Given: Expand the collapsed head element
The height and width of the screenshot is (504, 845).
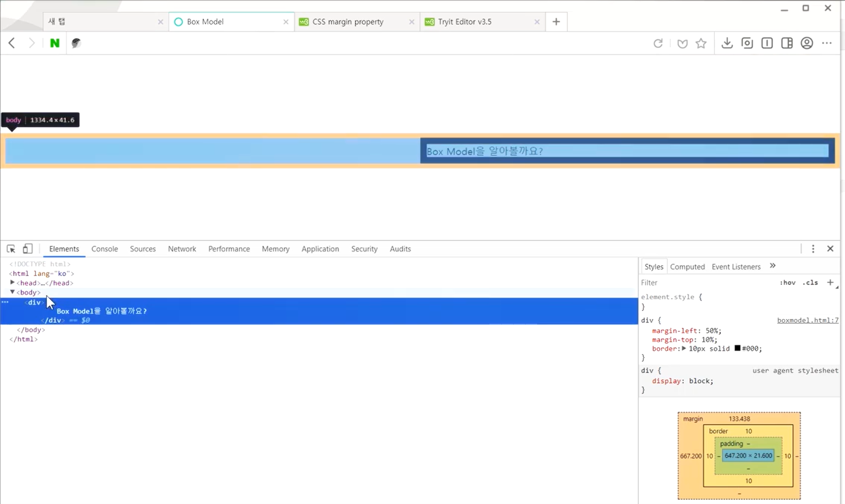Looking at the screenshot, I should 12,283.
